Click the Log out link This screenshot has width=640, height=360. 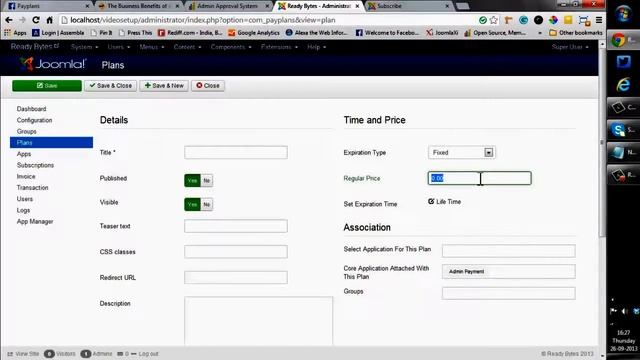pos(148,353)
